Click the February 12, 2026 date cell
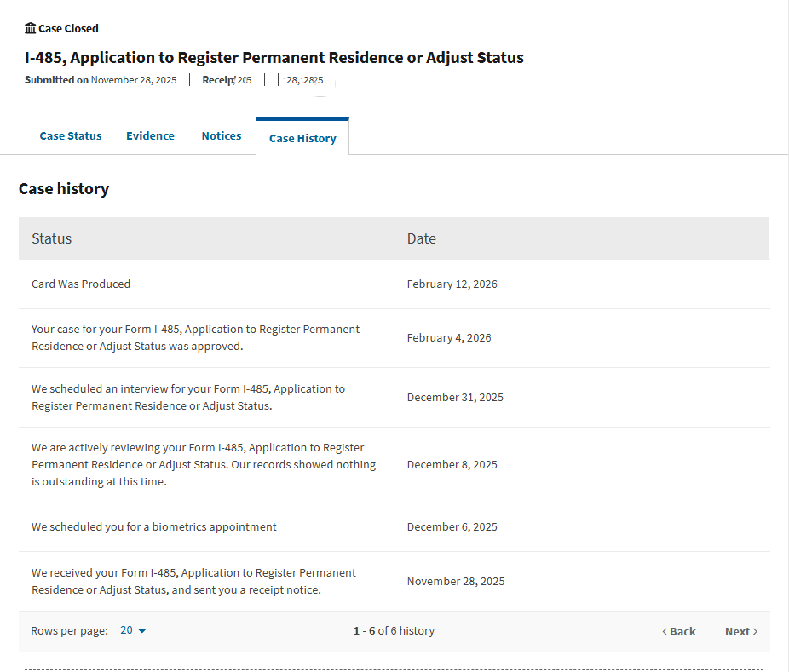The height and width of the screenshot is (672, 789). [x=452, y=284]
